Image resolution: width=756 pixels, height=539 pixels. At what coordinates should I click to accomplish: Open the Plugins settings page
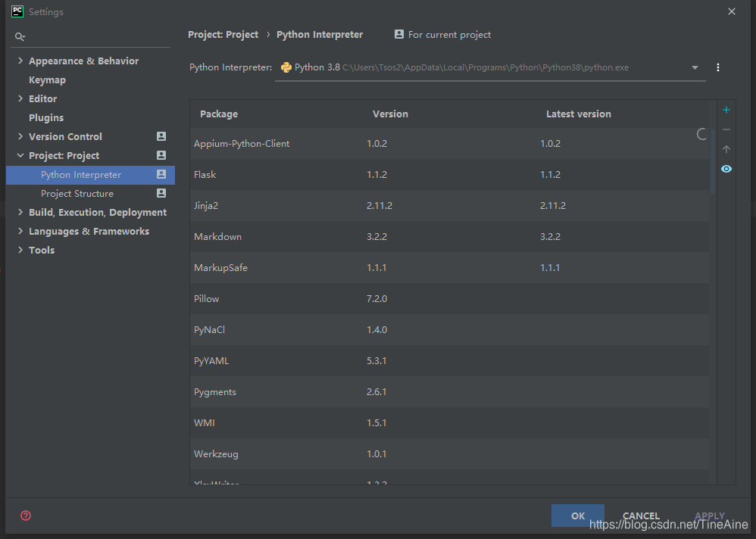pos(46,117)
